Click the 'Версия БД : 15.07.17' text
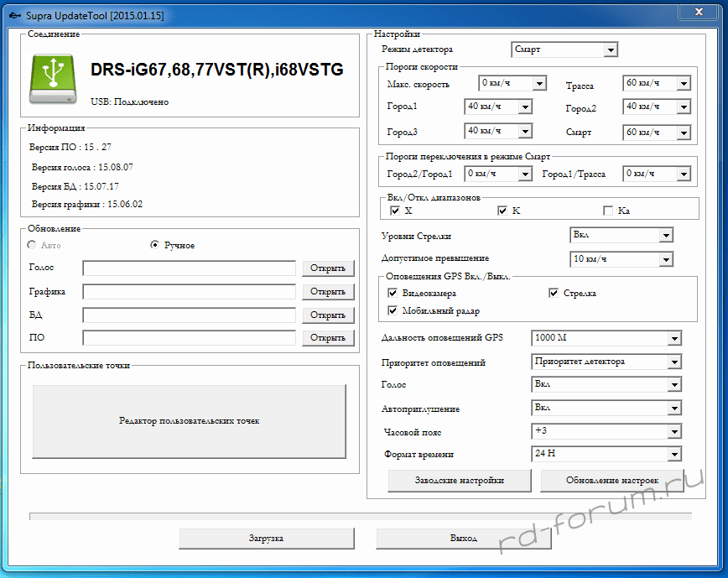The height and width of the screenshot is (578, 728). (75, 186)
